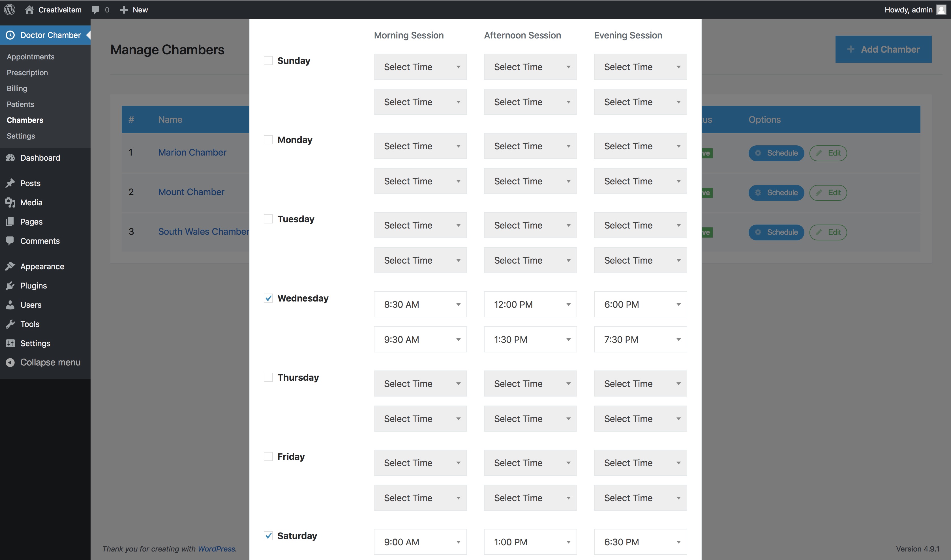Click the Appearance brush icon

click(x=10, y=266)
